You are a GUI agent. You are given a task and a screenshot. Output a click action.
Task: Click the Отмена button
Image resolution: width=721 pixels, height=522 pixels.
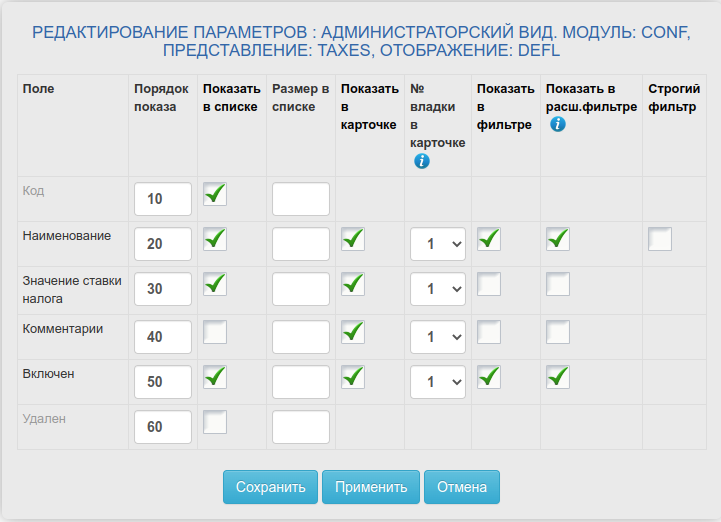461,487
